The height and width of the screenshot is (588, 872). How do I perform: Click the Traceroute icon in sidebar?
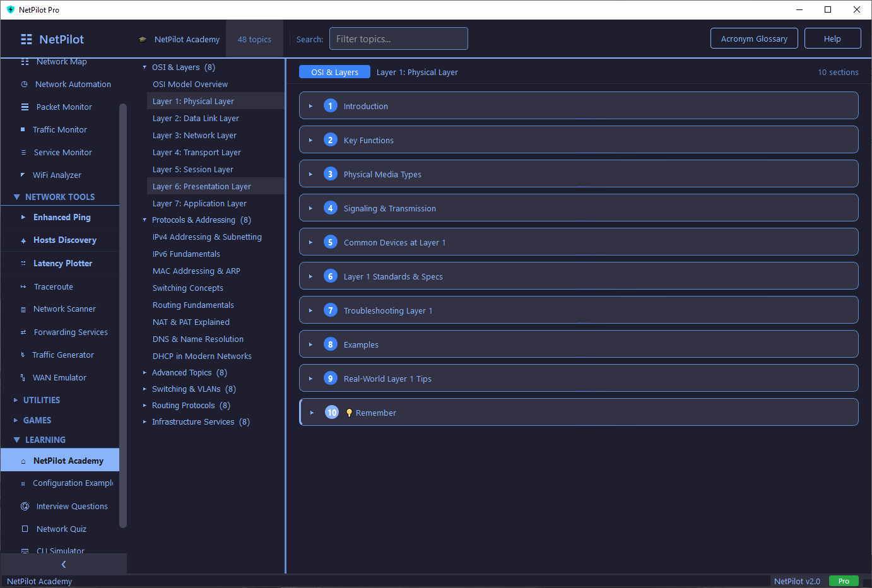coord(23,287)
